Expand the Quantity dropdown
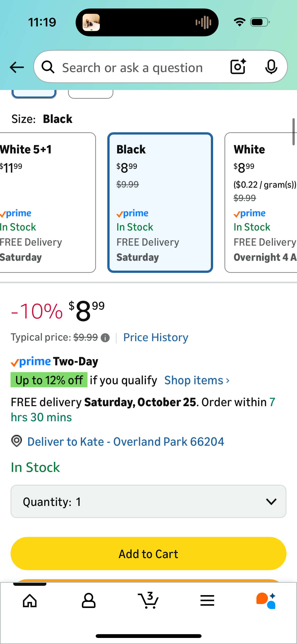This screenshot has height=644, width=297. (148, 501)
